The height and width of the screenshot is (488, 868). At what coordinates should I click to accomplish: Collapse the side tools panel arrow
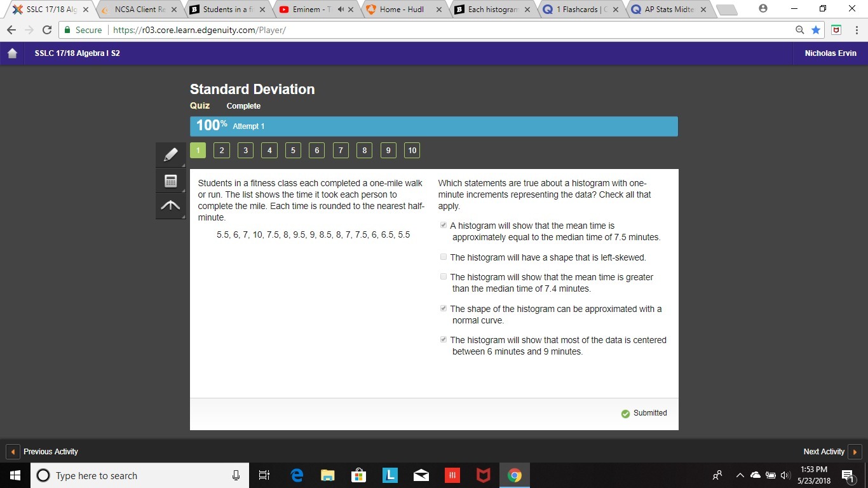[170, 205]
